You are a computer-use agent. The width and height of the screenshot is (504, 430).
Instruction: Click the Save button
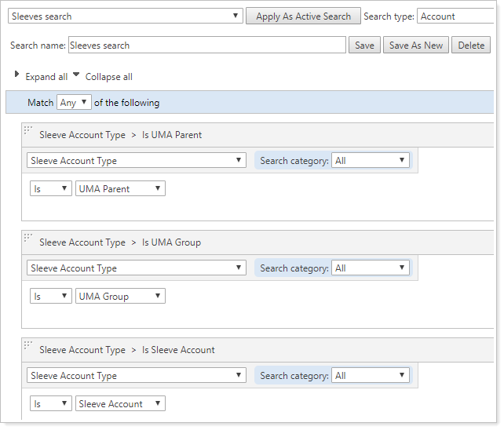point(364,46)
